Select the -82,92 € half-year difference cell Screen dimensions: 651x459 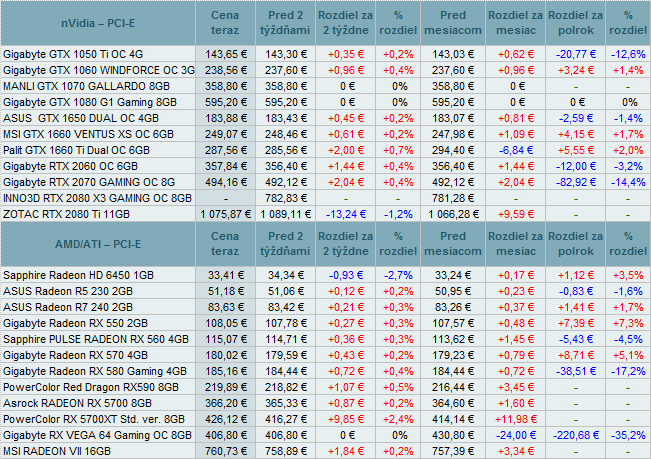pyautogui.click(x=576, y=182)
